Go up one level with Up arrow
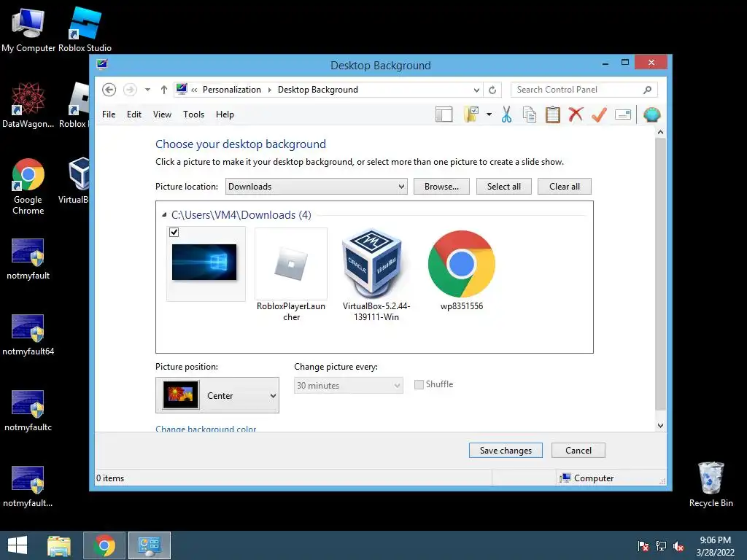 [164, 90]
